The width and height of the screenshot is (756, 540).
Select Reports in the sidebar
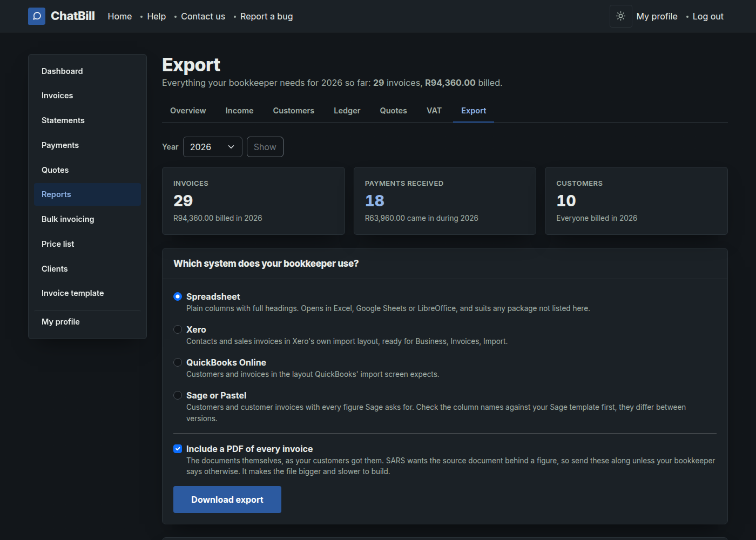point(87,194)
